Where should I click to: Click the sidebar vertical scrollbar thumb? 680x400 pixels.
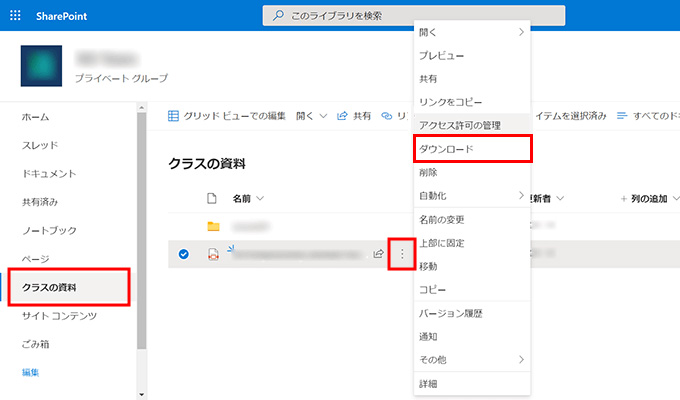click(x=141, y=231)
